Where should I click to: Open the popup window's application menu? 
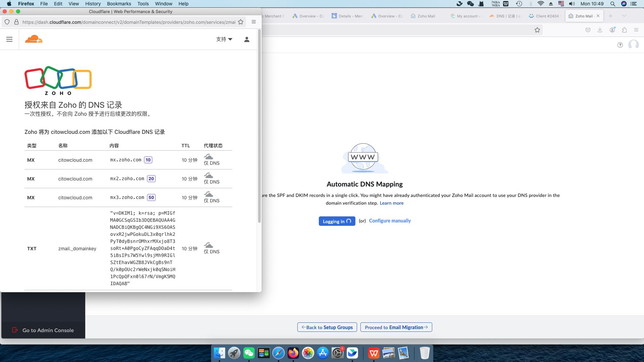[254, 22]
